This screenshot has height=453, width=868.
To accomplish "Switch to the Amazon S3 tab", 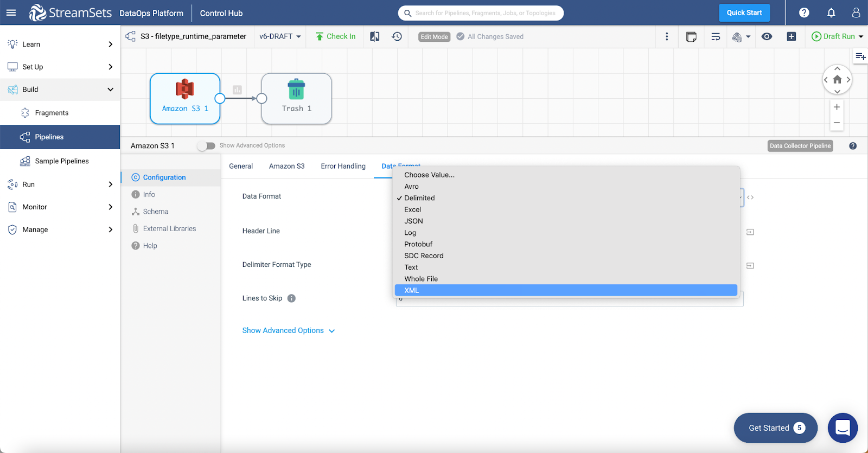I will coord(287,166).
